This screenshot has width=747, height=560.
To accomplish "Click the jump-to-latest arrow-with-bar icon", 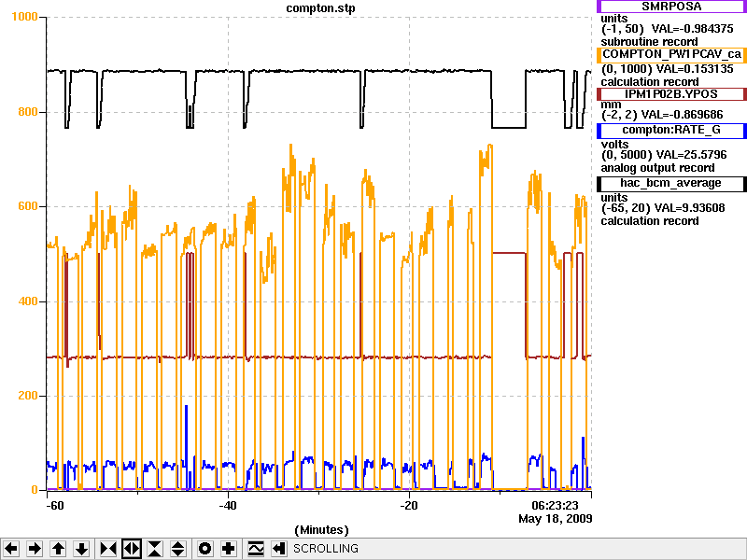I will click(278, 549).
